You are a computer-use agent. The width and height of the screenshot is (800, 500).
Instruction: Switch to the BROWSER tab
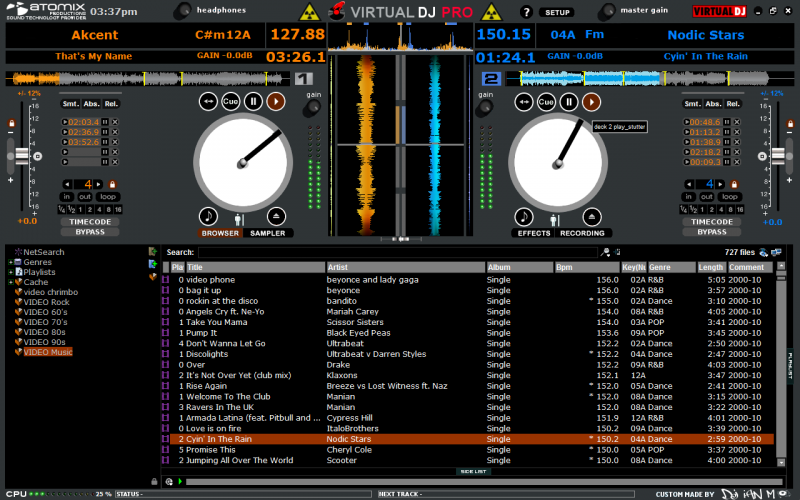coord(220,233)
